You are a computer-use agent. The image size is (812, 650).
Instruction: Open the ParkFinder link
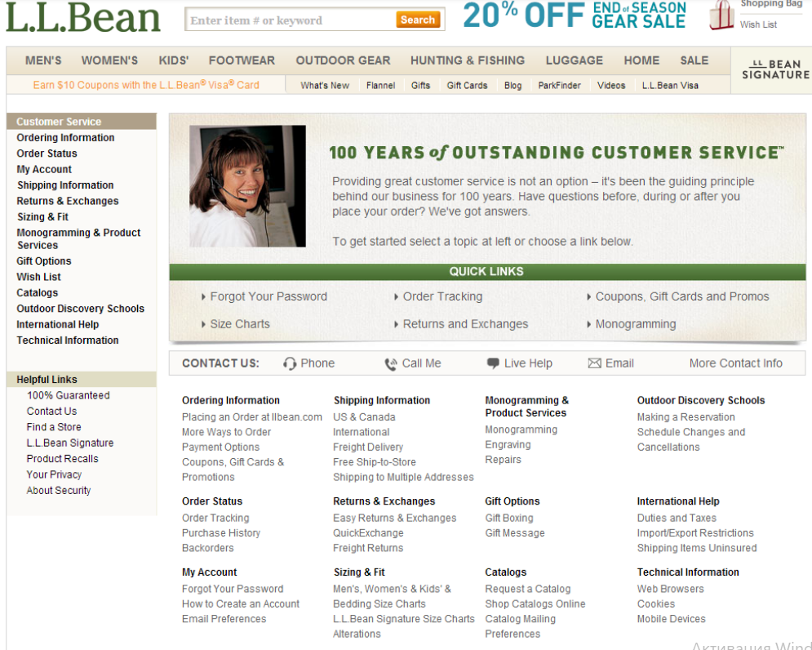(559, 86)
